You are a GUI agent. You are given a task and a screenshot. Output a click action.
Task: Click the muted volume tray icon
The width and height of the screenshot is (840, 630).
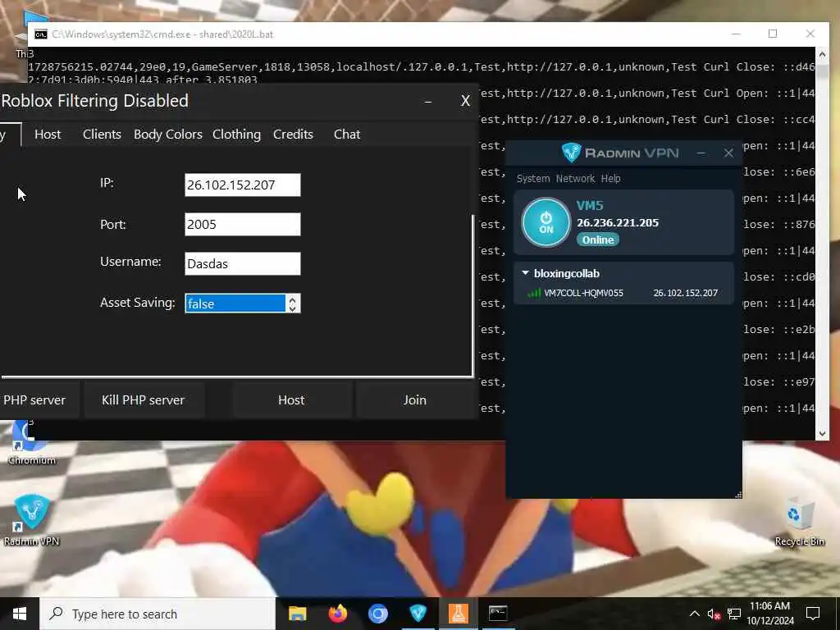[x=714, y=614]
